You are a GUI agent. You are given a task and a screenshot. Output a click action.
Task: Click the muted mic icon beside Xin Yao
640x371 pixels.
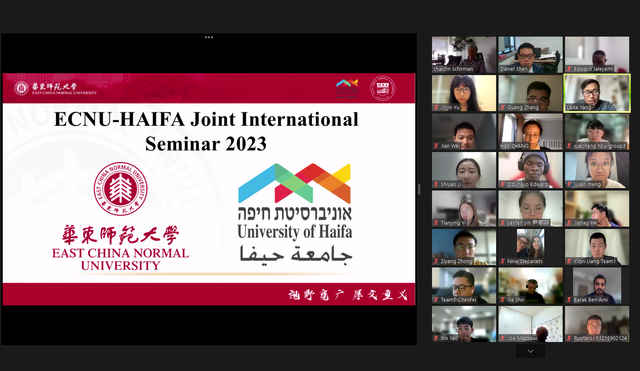click(436, 338)
